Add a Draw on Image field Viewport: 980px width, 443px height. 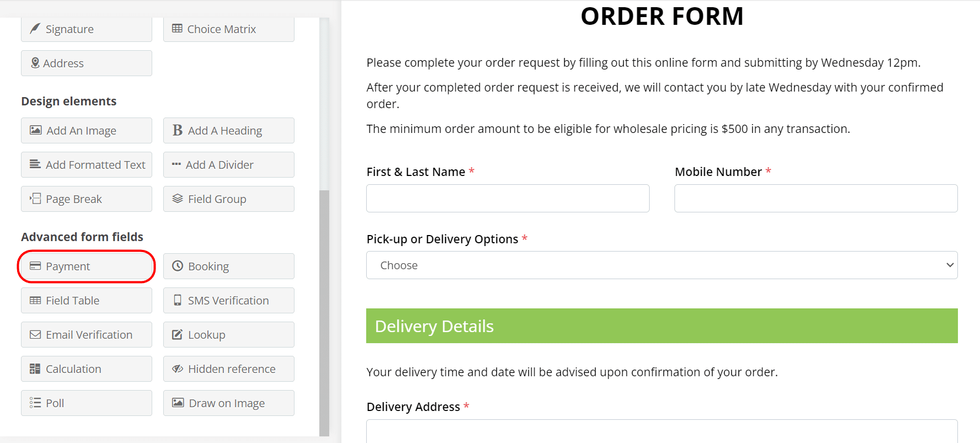point(229,403)
